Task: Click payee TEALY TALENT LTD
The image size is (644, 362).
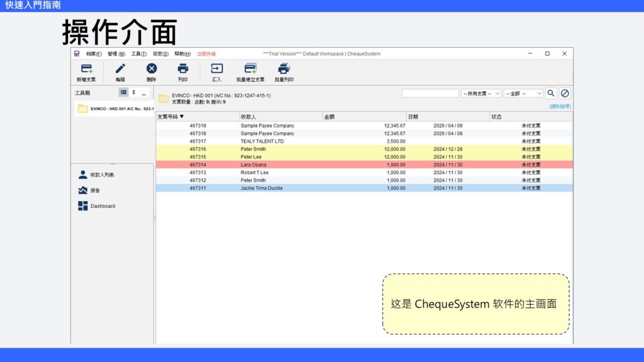Action: (262, 141)
